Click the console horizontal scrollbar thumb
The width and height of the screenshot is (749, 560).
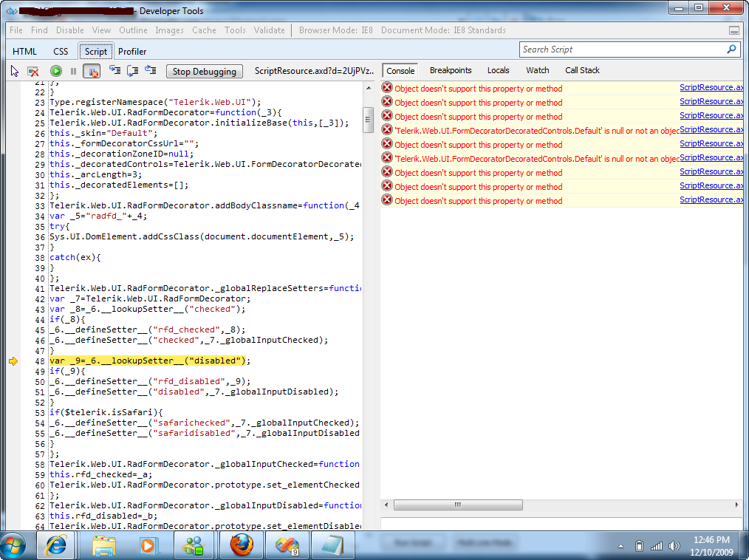[458, 505]
